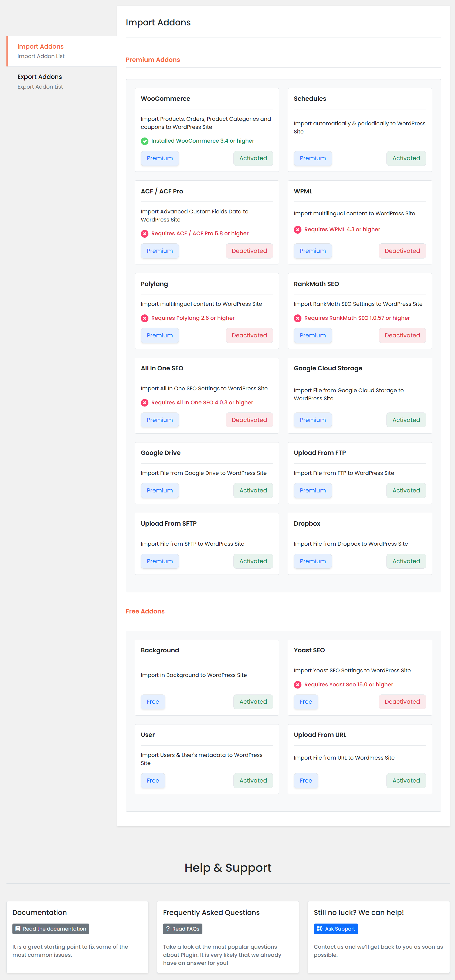Activate the WPML addon from Deactivated state
The image size is (455, 980).
click(x=402, y=251)
